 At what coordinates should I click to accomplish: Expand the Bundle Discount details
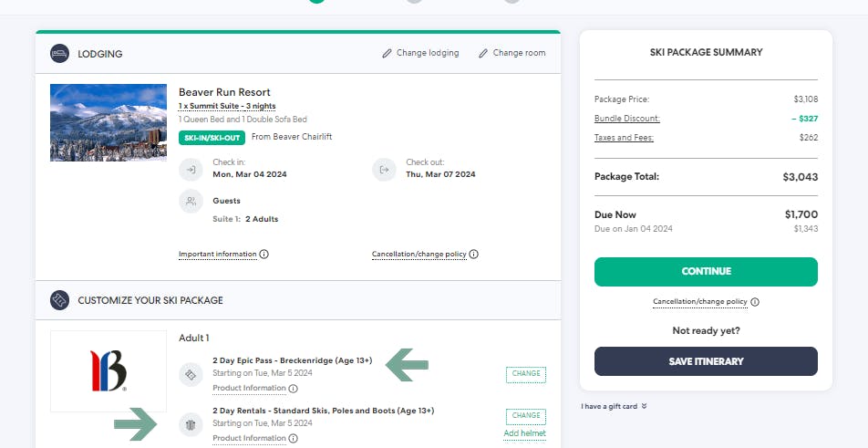(x=626, y=119)
